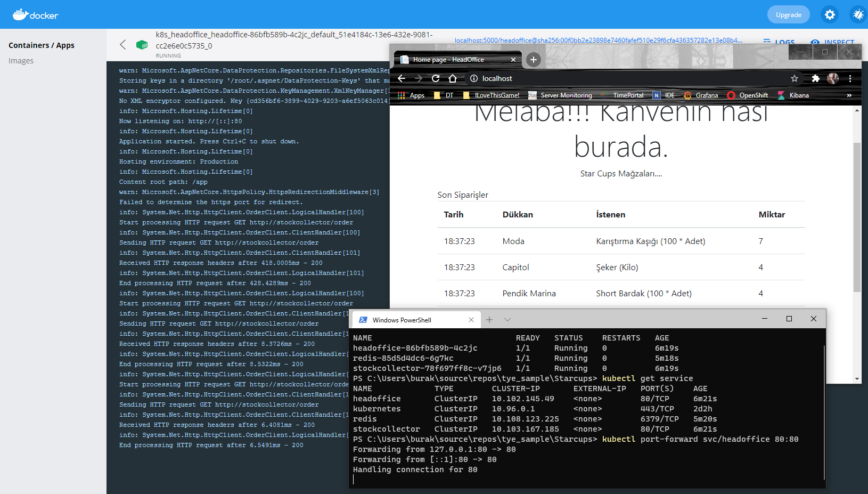Click the Docker troubleshoot whale icon
868x494 pixels.
(858, 14)
